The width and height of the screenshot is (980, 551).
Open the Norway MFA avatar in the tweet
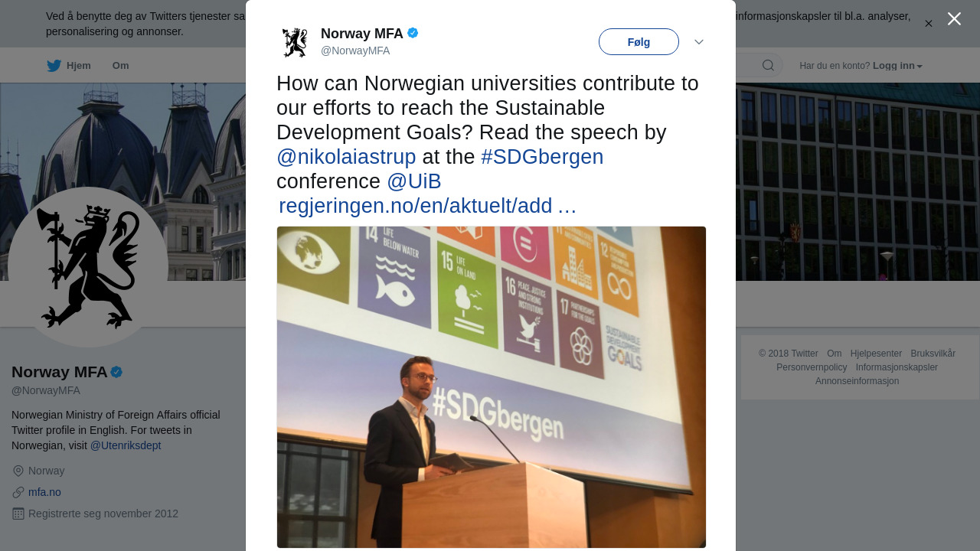coord(295,42)
